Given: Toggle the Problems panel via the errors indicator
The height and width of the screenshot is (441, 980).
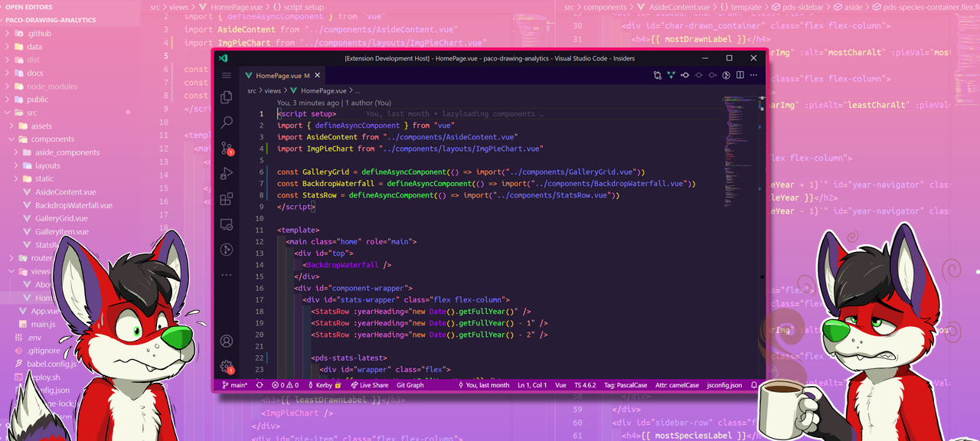Looking at the screenshot, I should pos(283,384).
